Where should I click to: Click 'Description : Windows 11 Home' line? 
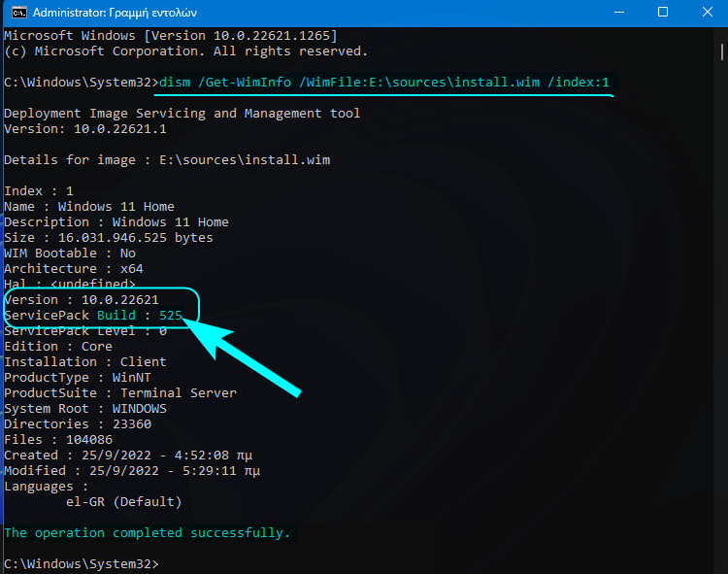coord(116,222)
